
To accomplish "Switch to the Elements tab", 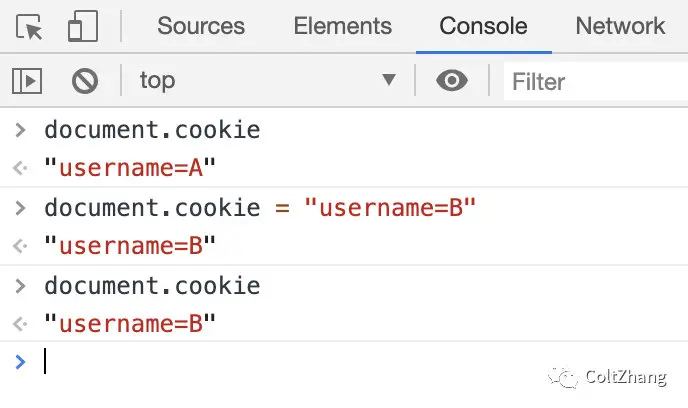I will (342, 27).
